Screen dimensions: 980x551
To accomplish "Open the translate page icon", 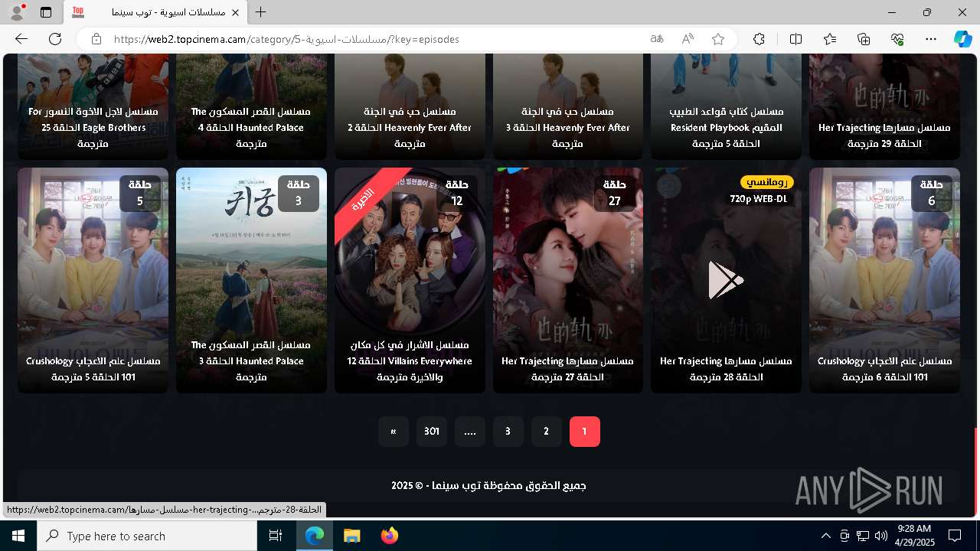I will (x=657, y=39).
